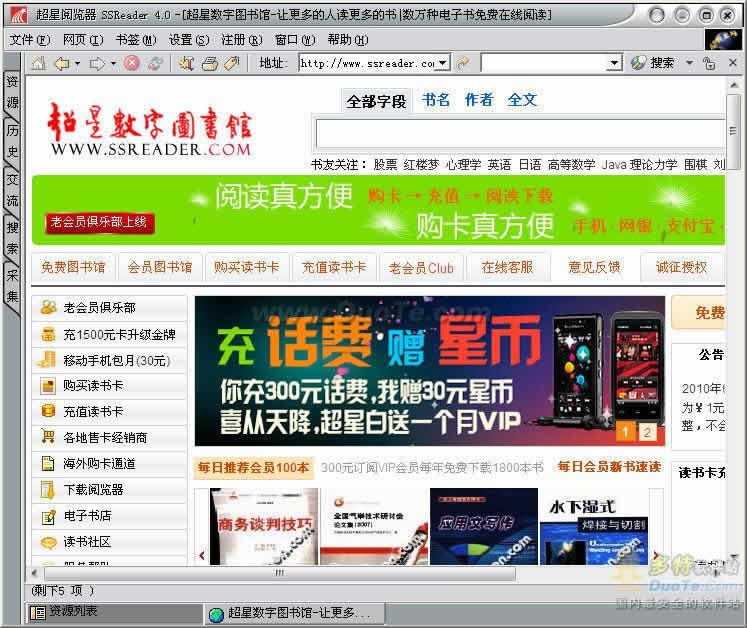The width and height of the screenshot is (747, 628).
Task: Click the 各地售卡经销商 cart icon
Action: [x=48, y=436]
